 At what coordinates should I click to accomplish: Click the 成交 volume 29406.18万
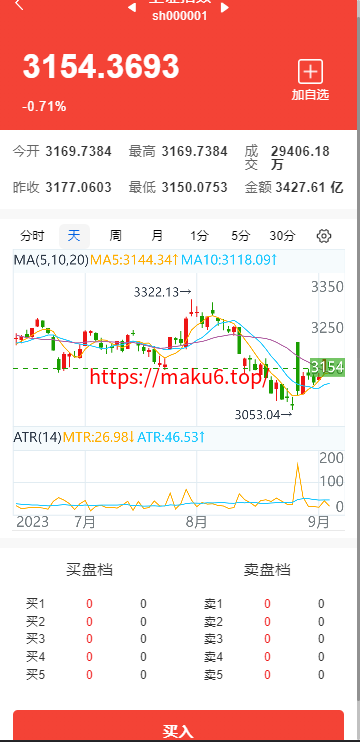pos(300,158)
